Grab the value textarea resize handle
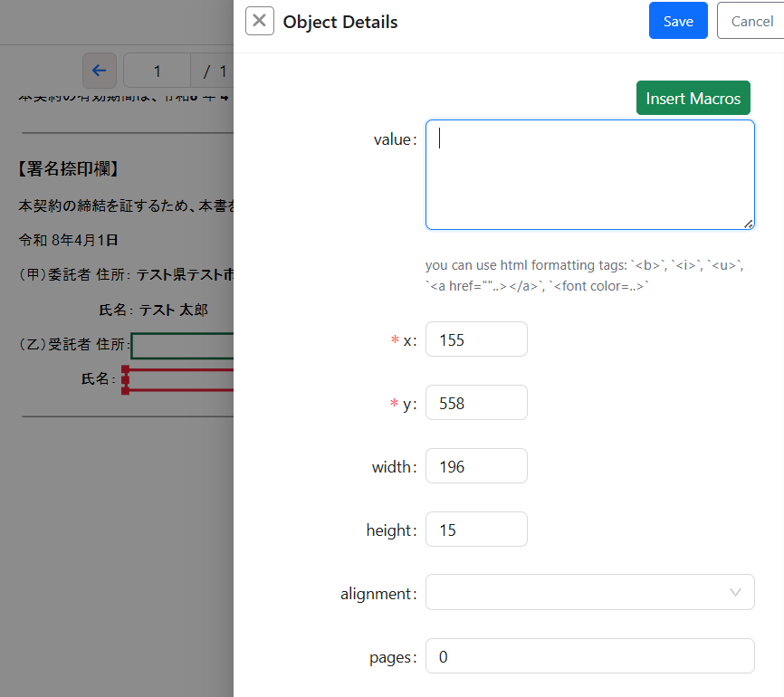 [749, 224]
